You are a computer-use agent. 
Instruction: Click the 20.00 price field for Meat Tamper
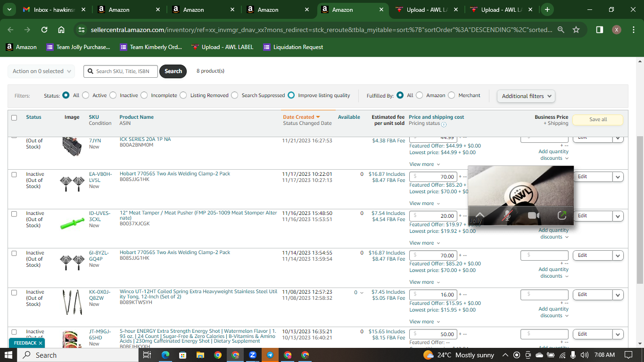point(433,216)
